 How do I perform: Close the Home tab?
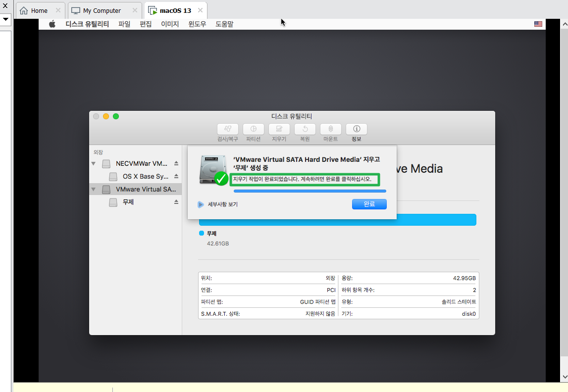pyautogui.click(x=58, y=10)
